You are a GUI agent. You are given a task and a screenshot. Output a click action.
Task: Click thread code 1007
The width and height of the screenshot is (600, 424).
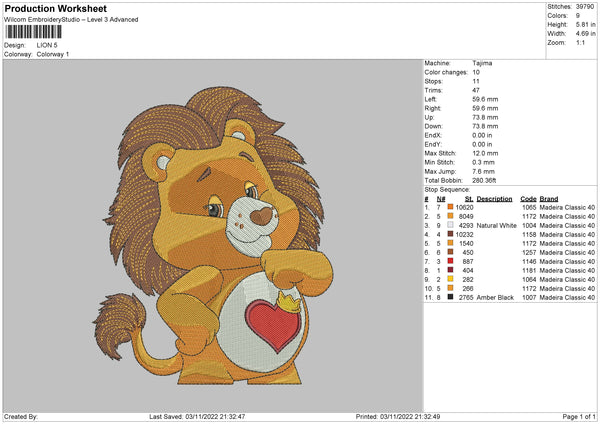[x=529, y=297]
